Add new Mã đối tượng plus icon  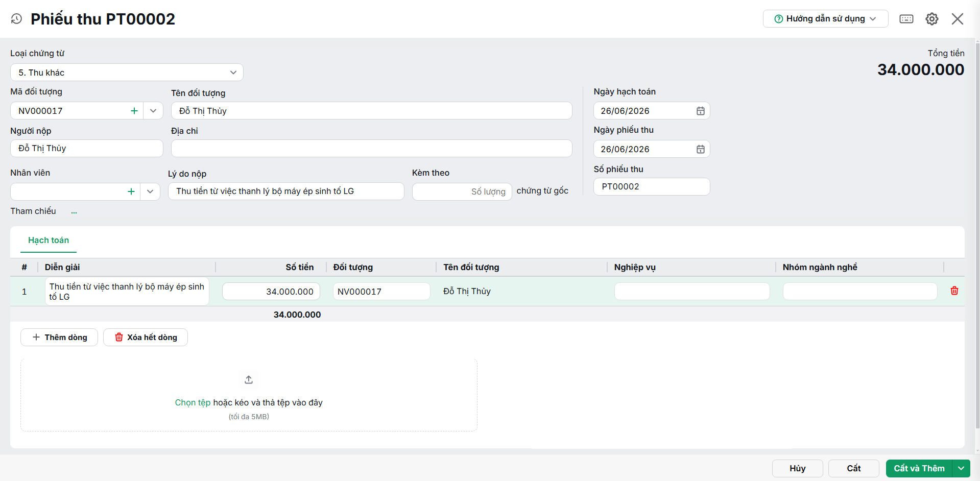click(x=134, y=111)
